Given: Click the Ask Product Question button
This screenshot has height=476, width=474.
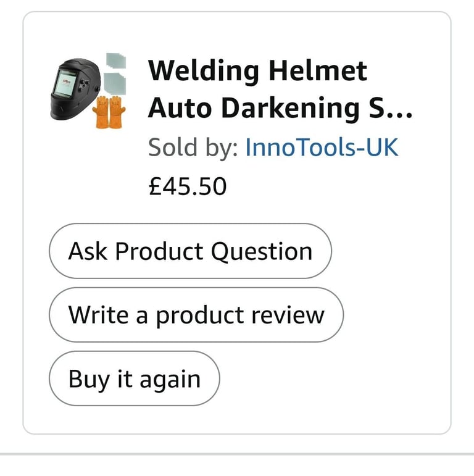Looking at the screenshot, I should point(190,251).
